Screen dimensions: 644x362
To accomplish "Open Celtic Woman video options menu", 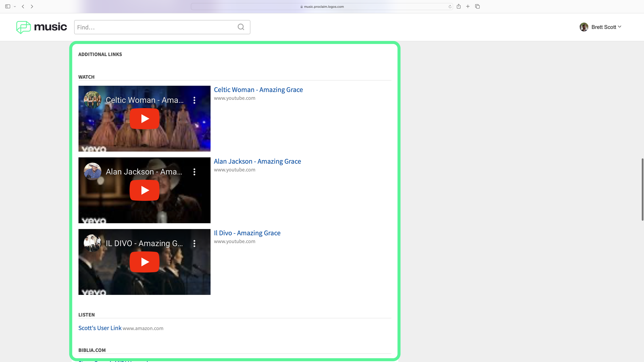I will pyautogui.click(x=194, y=100).
